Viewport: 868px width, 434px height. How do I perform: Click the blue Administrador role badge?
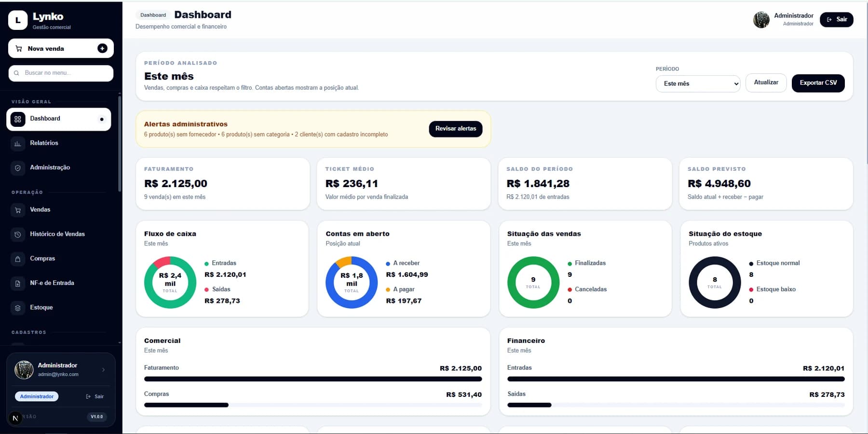tap(37, 396)
